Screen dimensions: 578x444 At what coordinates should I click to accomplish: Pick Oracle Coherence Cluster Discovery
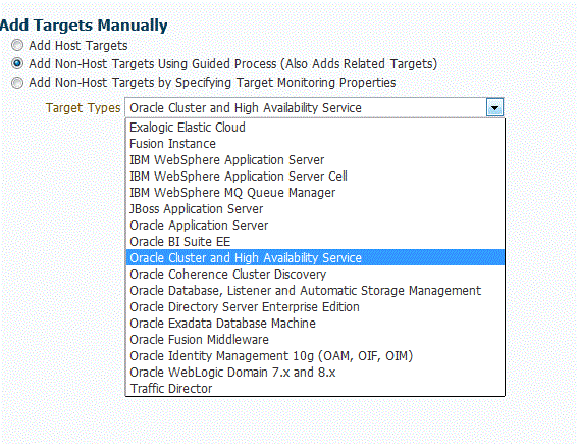(x=315, y=274)
